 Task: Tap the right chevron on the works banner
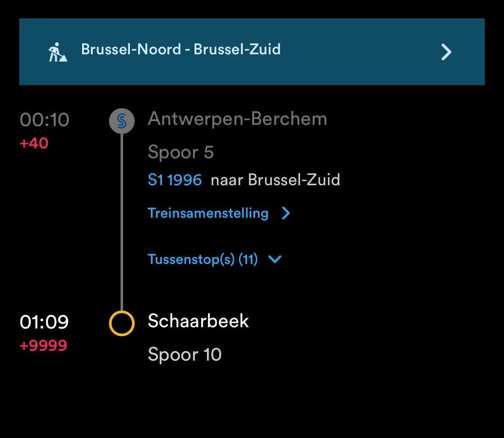pyautogui.click(x=446, y=52)
